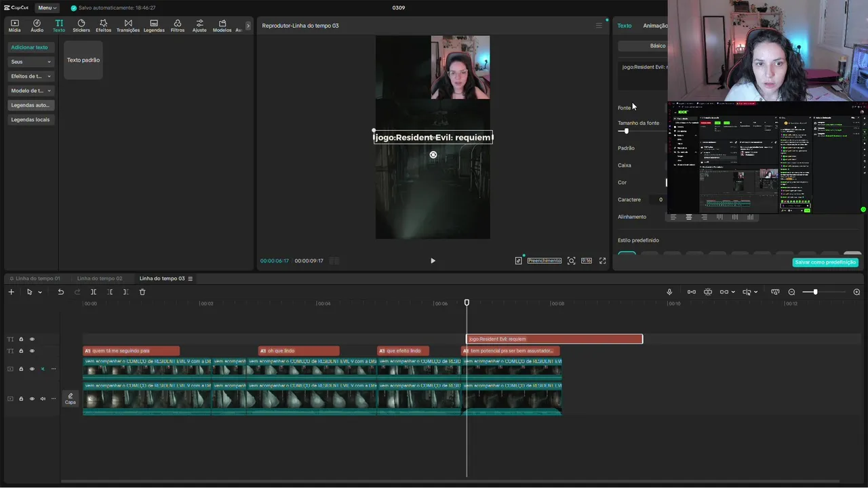Select left text alignment
This screenshot has width=868, height=488.
673,217
